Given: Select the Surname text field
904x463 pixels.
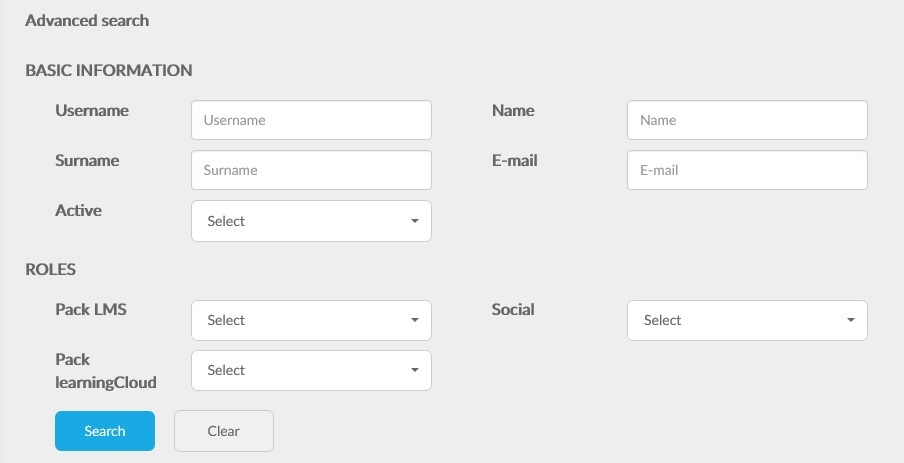Looking at the screenshot, I should click(311, 170).
